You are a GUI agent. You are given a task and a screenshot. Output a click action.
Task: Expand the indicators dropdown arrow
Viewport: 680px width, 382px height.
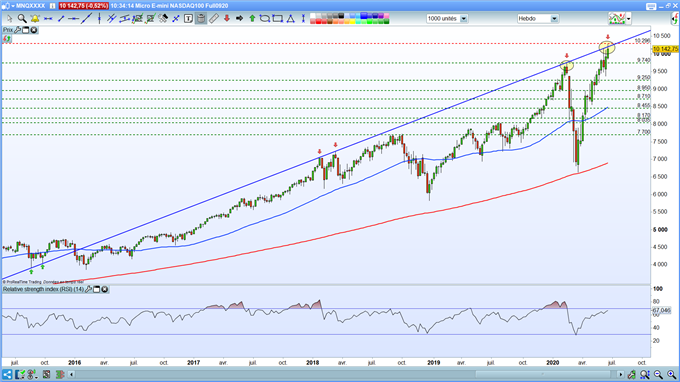[628, 19]
